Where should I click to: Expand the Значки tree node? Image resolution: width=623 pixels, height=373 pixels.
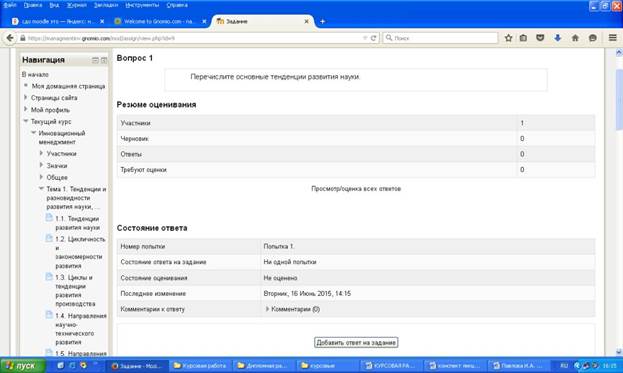pyautogui.click(x=41, y=165)
